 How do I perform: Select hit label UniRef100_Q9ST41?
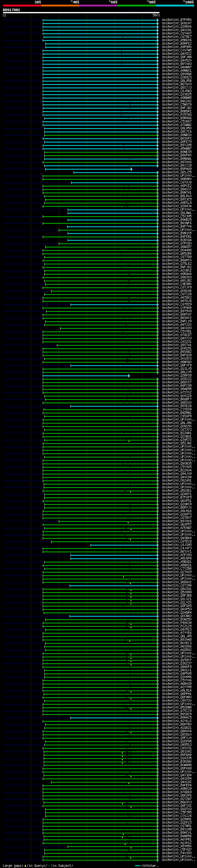point(176,345)
